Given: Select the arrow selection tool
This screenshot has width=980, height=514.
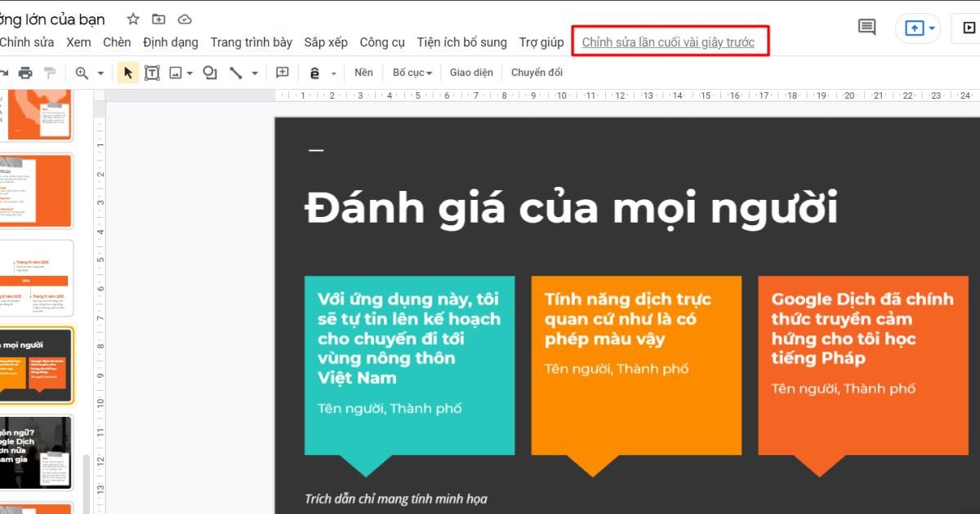Looking at the screenshot, I should tap(127, 72).
